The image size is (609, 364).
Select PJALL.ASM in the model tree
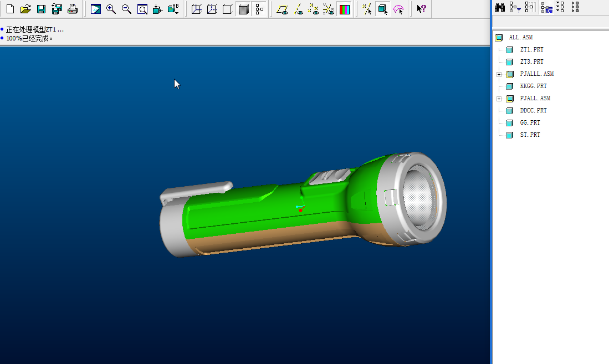pyautogui.click(x=535, y=98)
